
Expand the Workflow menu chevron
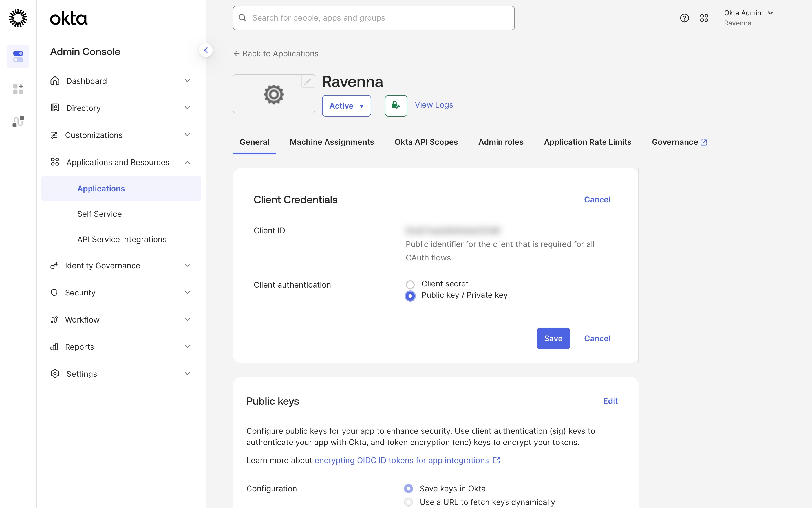(187, 319)
